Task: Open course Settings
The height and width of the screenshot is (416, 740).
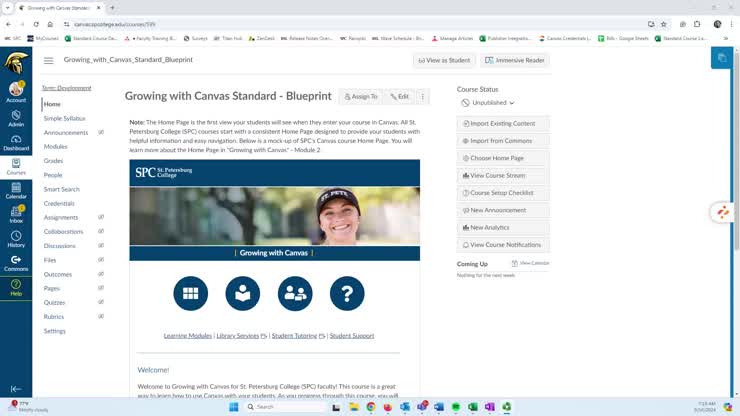Action: pos(54,331)
